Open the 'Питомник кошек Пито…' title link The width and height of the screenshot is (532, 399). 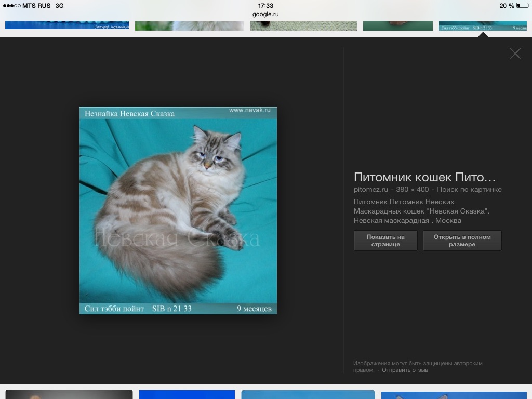pyautogui.click(x=424, y=177)
